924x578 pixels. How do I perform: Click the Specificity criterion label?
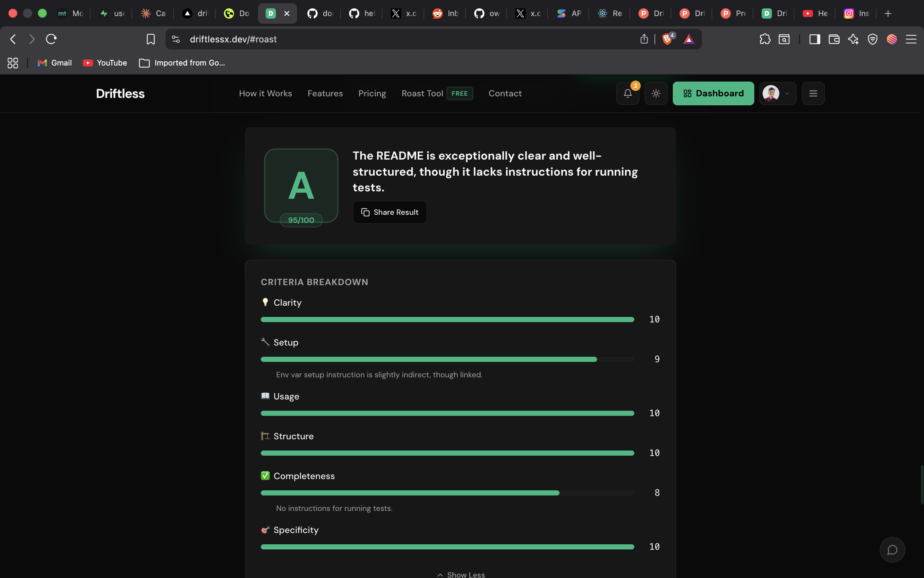[296, 530]
